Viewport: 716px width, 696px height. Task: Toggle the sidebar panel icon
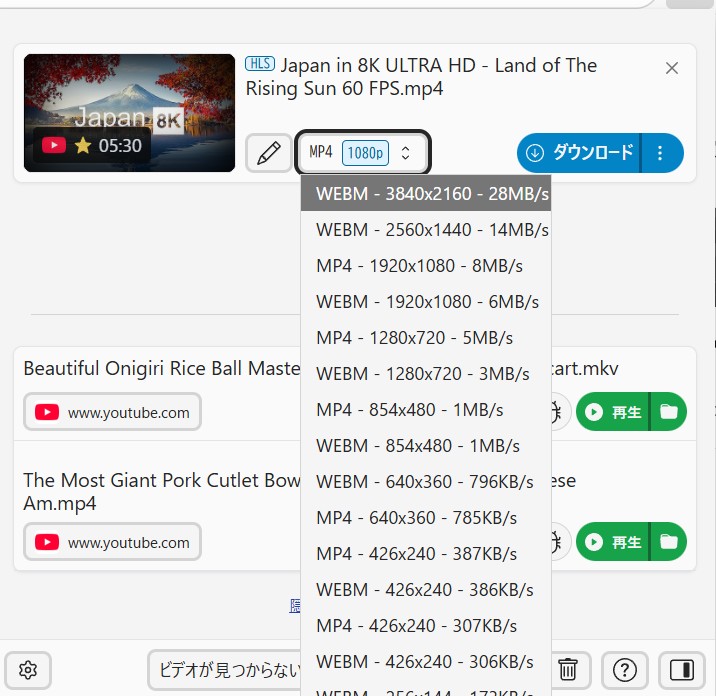pos(682,670)
